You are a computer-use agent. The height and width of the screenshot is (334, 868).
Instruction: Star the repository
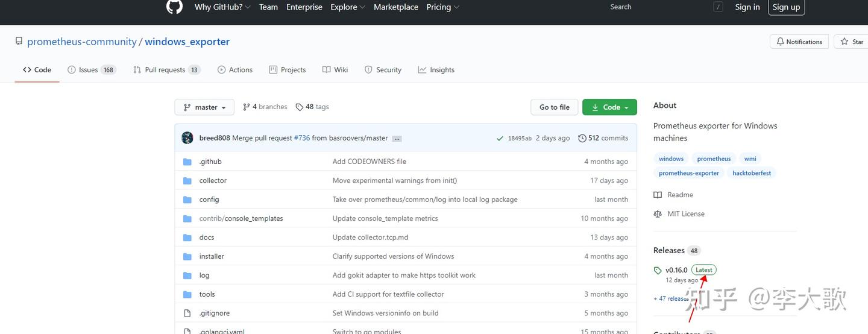[x=852, y=42]
